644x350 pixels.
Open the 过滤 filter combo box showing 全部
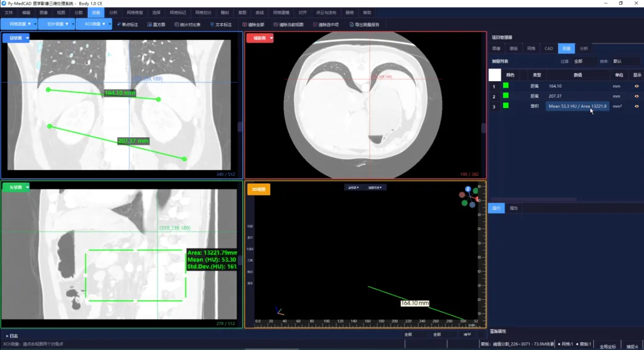pyautogui.click(x=584, y=61)
